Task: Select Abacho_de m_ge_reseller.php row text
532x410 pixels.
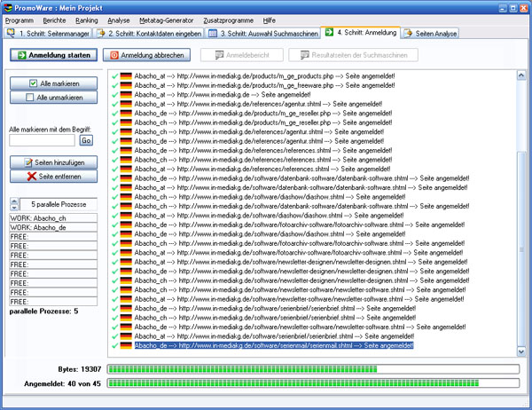Action: 263,113
